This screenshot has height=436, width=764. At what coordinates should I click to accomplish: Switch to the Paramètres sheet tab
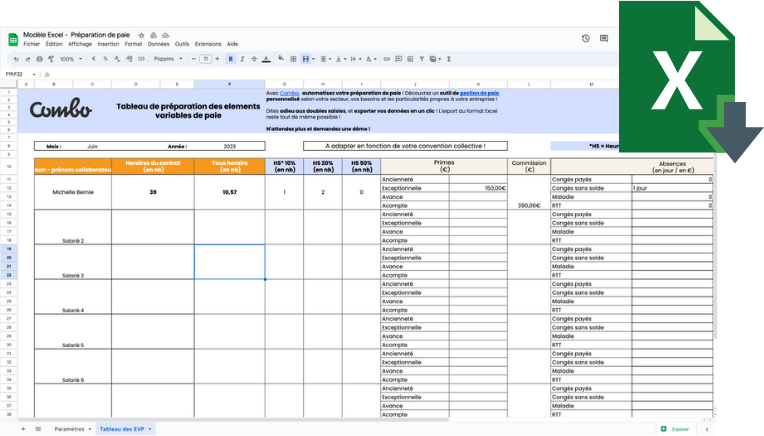[x=73, y=429]
